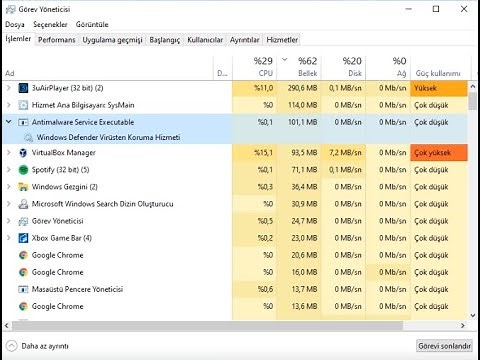Screen dimensions: 480x360
Task: Click Daha az ayrıntı link
Action: pos(45,346)
